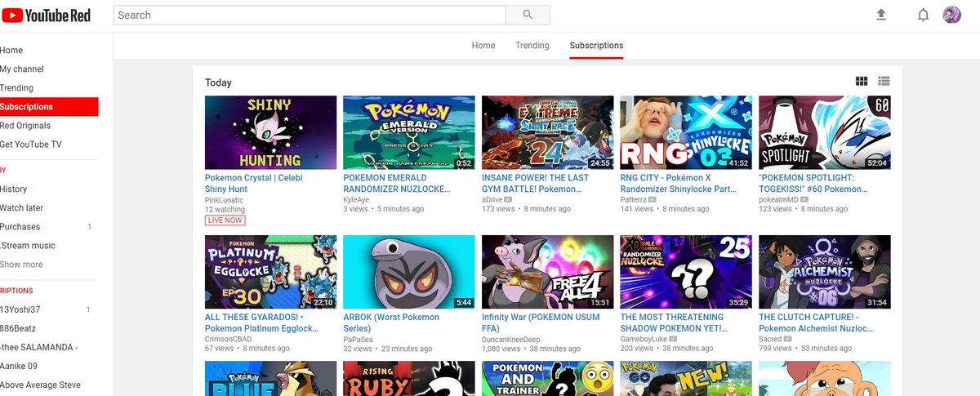Open Pokemon Spotlight Togekiss thumbnail
This screenshot has height=396, width=980.
825,133
